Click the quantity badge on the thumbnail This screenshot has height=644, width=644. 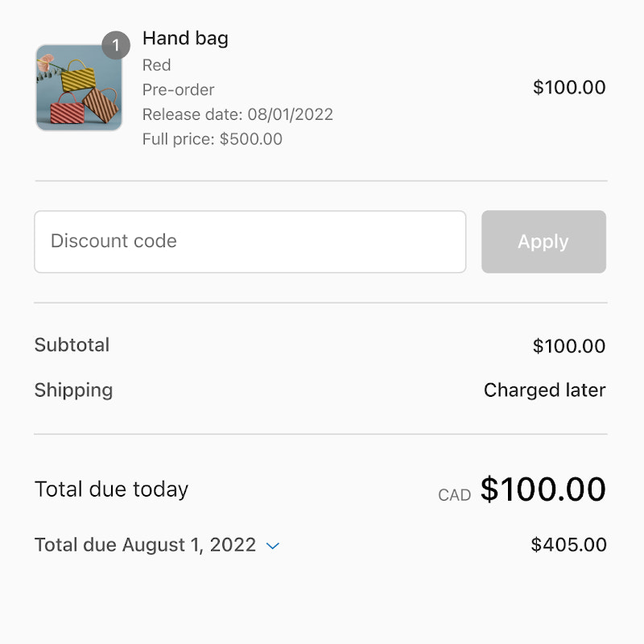pyautogui.click(x=116, y=46)
